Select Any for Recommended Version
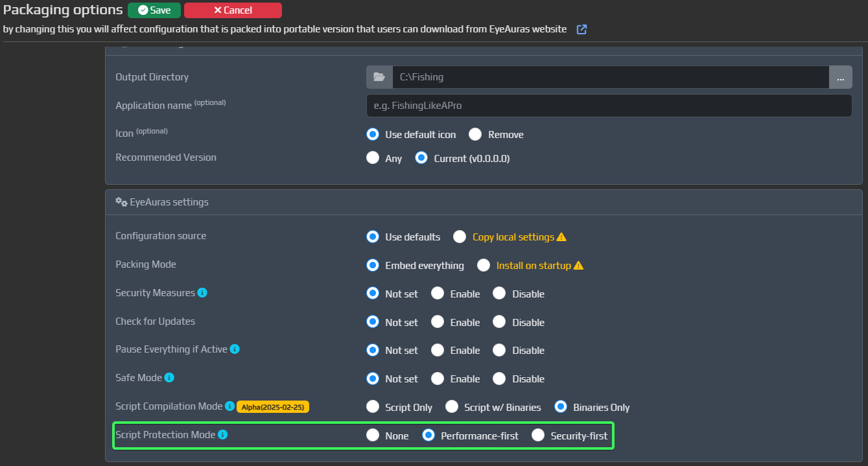 point(373,158)
